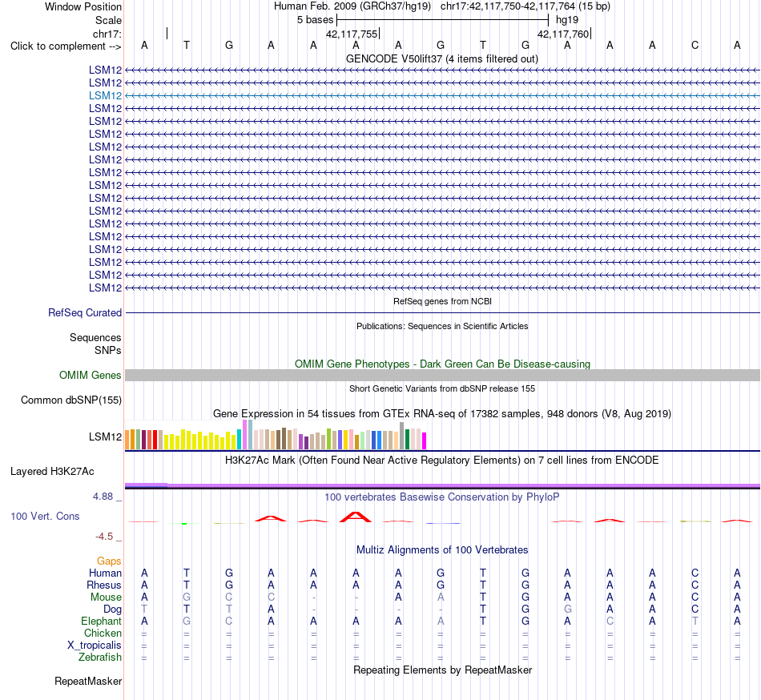The image size is (761, 700).
Task: Click the 'chr17:' ruler label
Action: pos(107,34)
